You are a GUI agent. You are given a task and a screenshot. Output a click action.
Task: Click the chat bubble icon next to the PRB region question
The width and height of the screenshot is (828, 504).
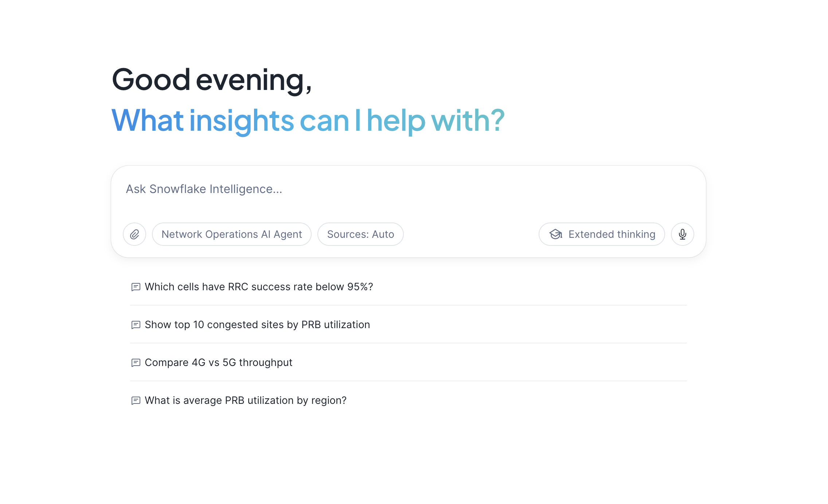pos(136,401)
